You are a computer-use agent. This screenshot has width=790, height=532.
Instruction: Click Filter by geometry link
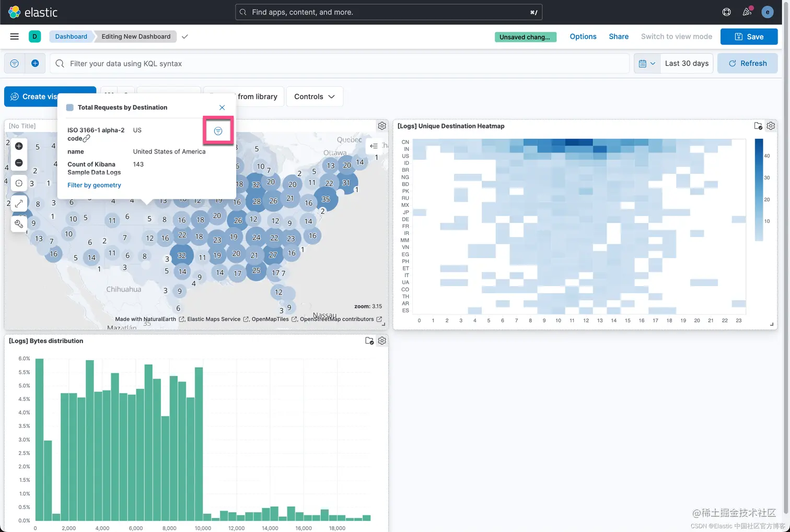pyautogui.click(x=94, y=185)
